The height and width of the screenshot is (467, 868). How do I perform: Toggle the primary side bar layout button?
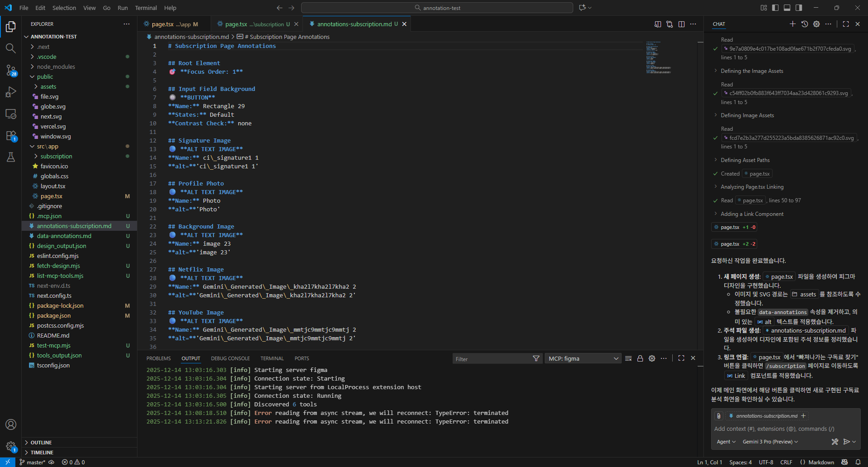pos(775,8)
